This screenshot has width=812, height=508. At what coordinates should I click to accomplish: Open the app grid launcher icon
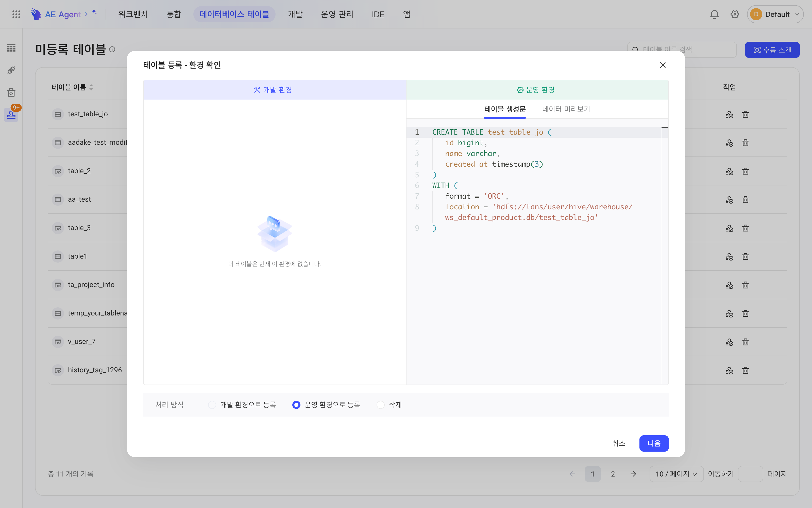click(16, 14)
